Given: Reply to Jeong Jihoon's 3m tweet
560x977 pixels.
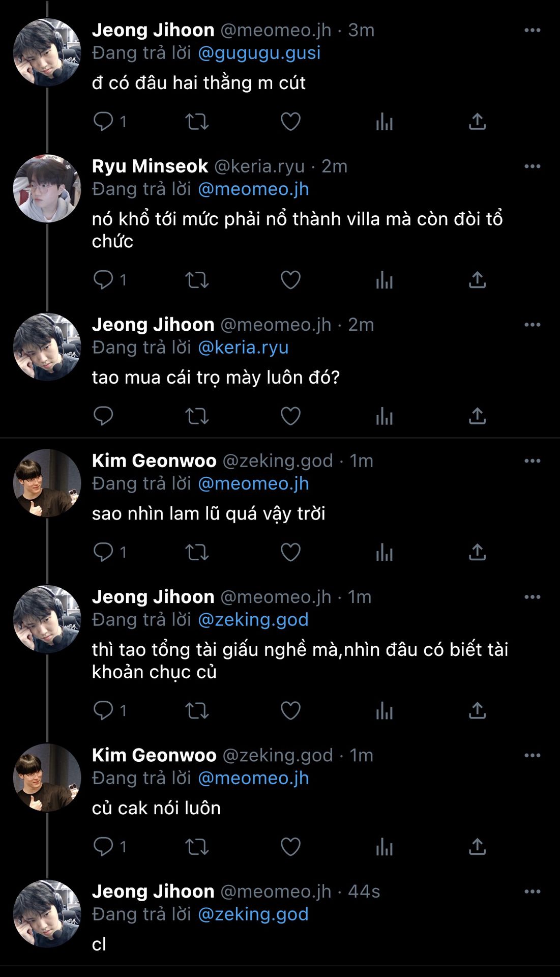Looking at the screenshot, I should (x=103, y=122).
